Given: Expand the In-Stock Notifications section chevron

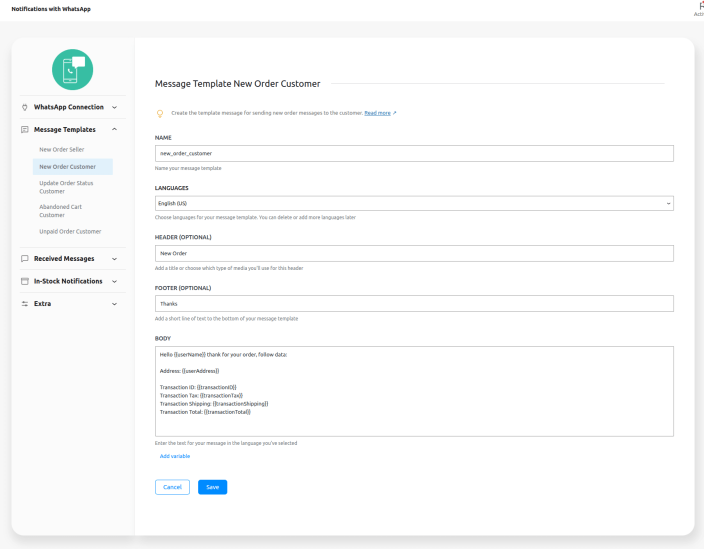Looking at the screenshot, I should [114, 281].
